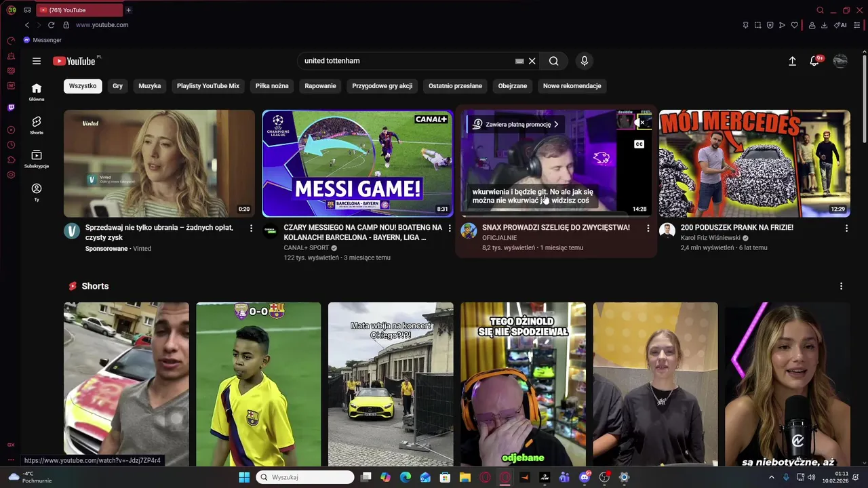Screen dimensions: 868x488
Task: Open options menu for the Messi video
Action: [x=449, y=228]
